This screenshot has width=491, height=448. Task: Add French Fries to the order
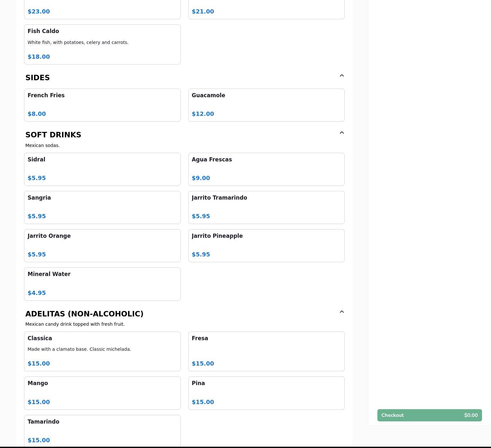(102, 105)
